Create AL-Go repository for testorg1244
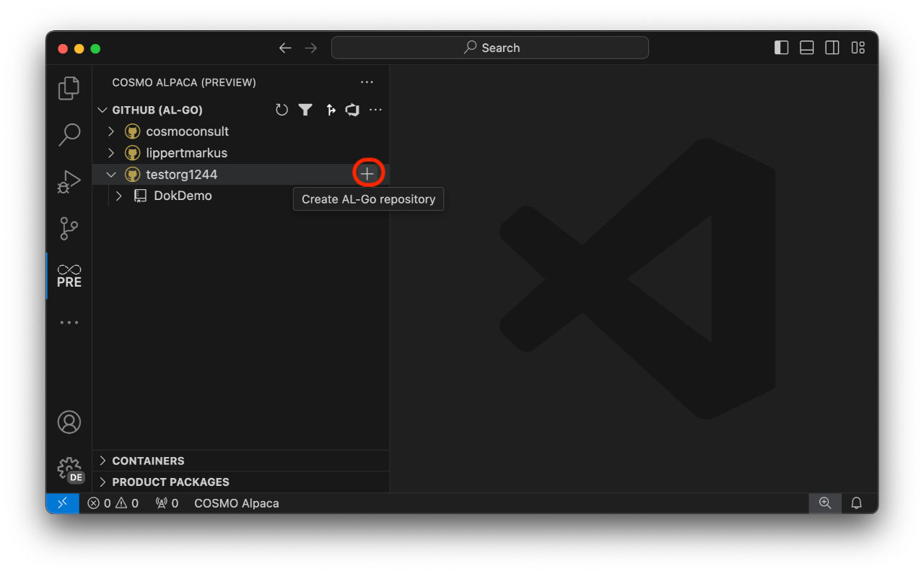Viewport: 924px width, 574px height. point(367,173)
